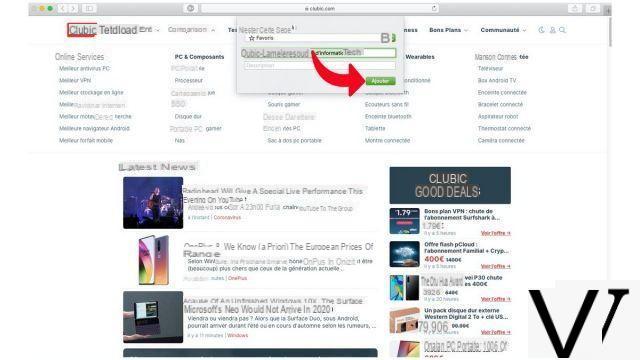Open the Radiohead live performance headline
Image resolution: width=640 pixels, height=360 pixels.
point(273,195)
